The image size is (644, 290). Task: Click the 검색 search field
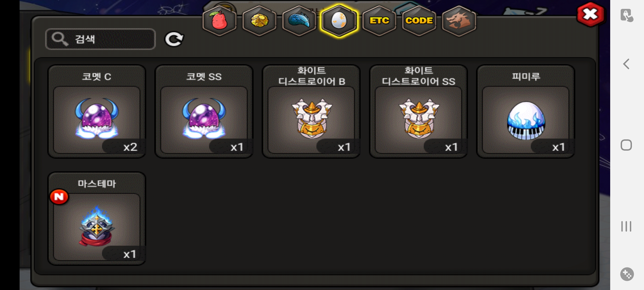101,39
